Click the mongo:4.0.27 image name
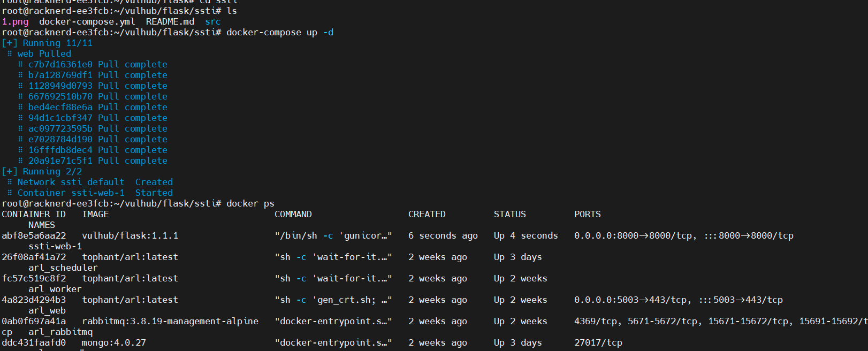The image size is (868, 351). tap(113, 342)
